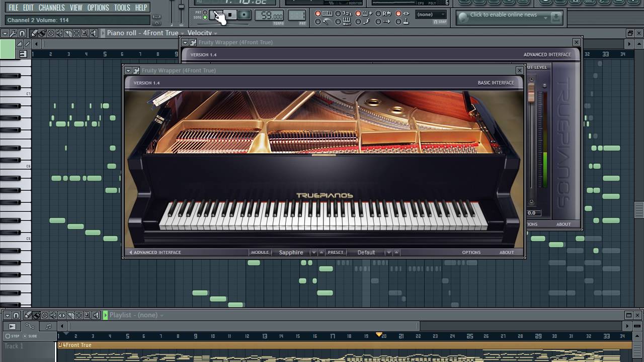The height and width of the screenshot is (362, 644).
Task: Select the piano roll Draw pencil tool
Action: click(33, 33)
